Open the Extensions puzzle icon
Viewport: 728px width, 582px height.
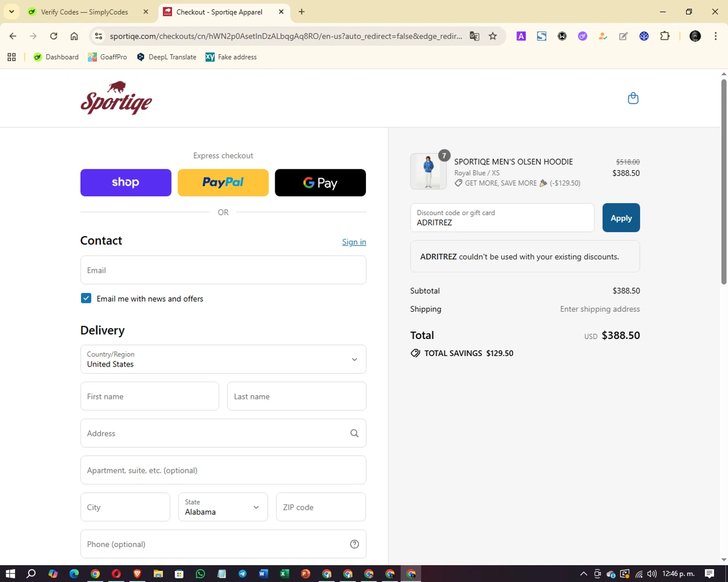point(665,36)
